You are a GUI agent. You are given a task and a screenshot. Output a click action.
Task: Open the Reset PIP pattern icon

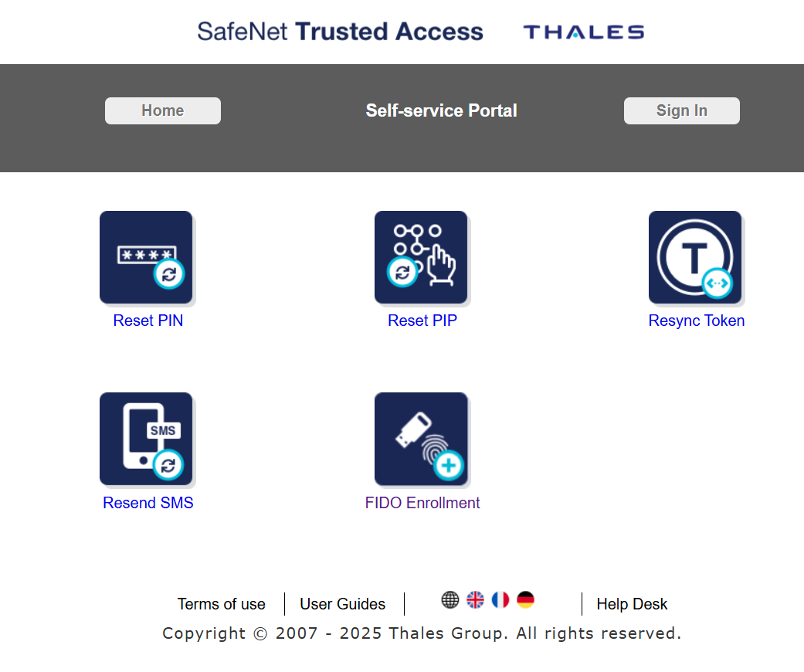point(421,257)
